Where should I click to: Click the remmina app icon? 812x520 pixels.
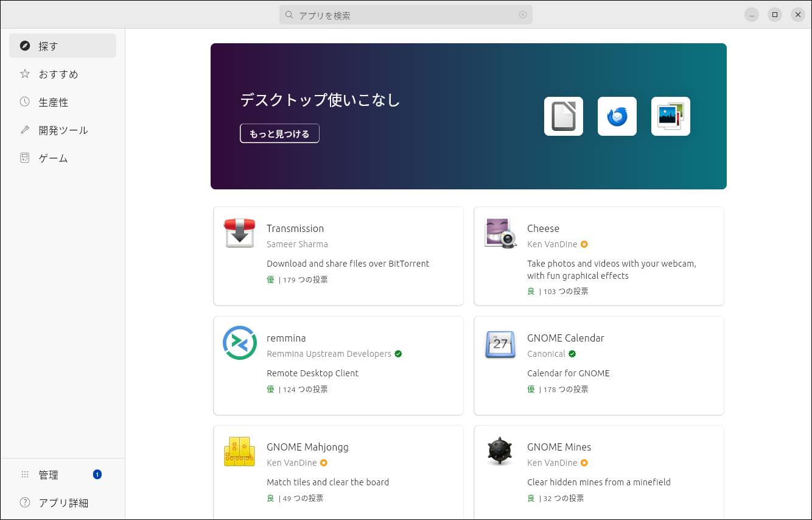tap(240, 343)
